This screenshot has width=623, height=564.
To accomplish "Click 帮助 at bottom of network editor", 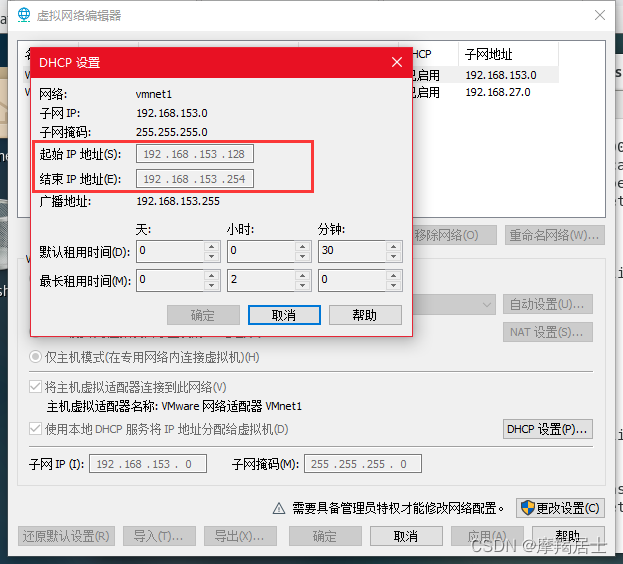I will (568, 536).
